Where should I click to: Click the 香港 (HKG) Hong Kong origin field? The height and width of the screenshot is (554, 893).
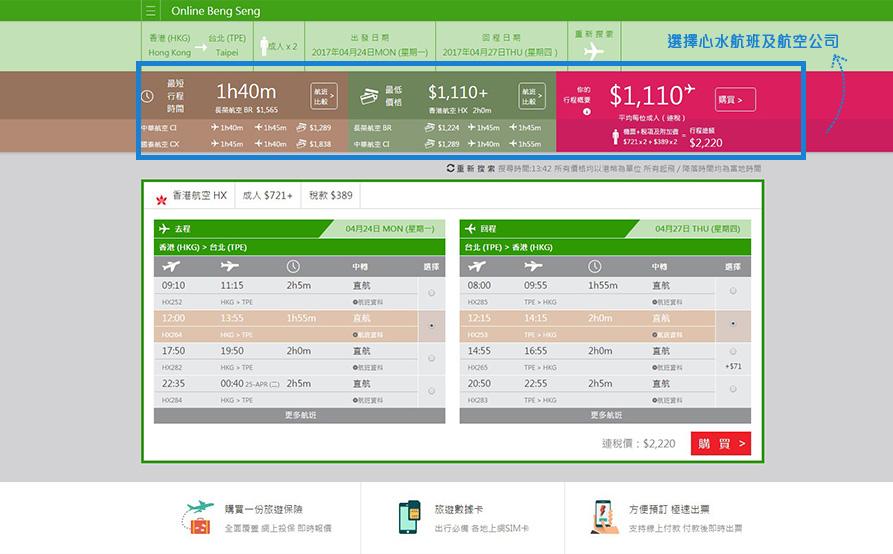(x=170, y=45)
